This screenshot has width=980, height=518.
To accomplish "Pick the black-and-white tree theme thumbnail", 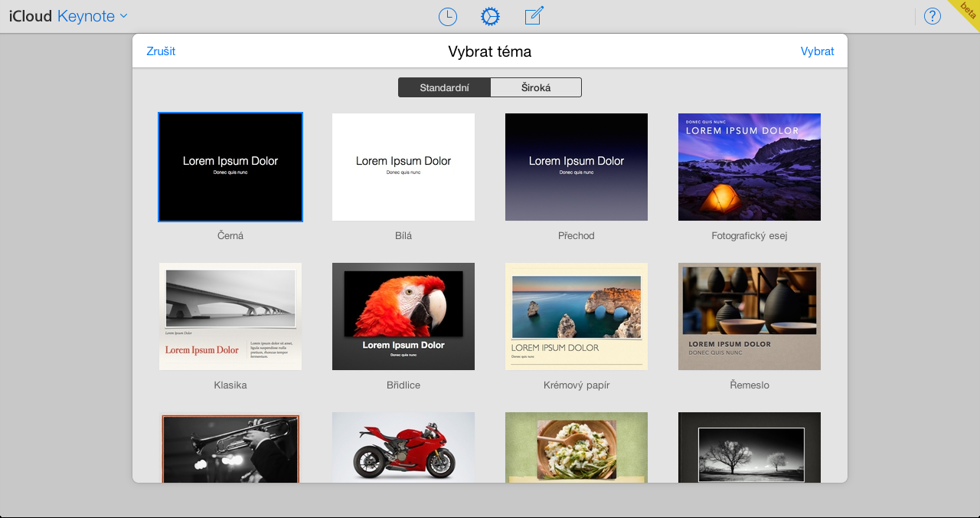I will 750,448.
